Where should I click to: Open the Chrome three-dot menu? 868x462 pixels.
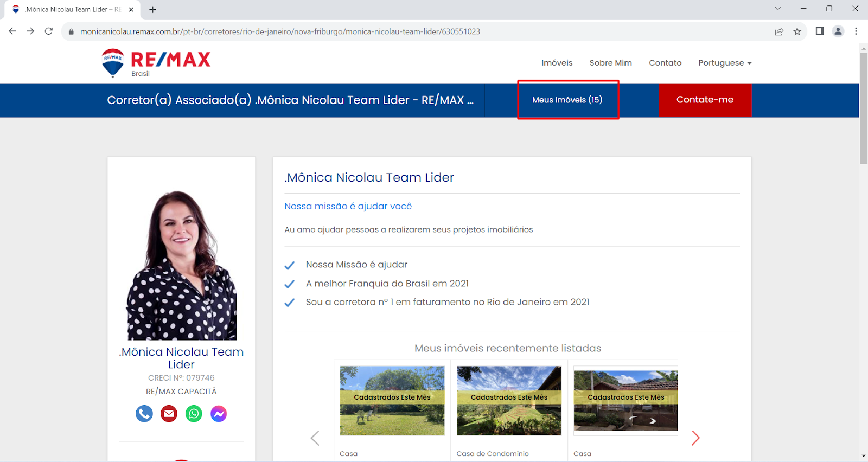click(856, 31)
